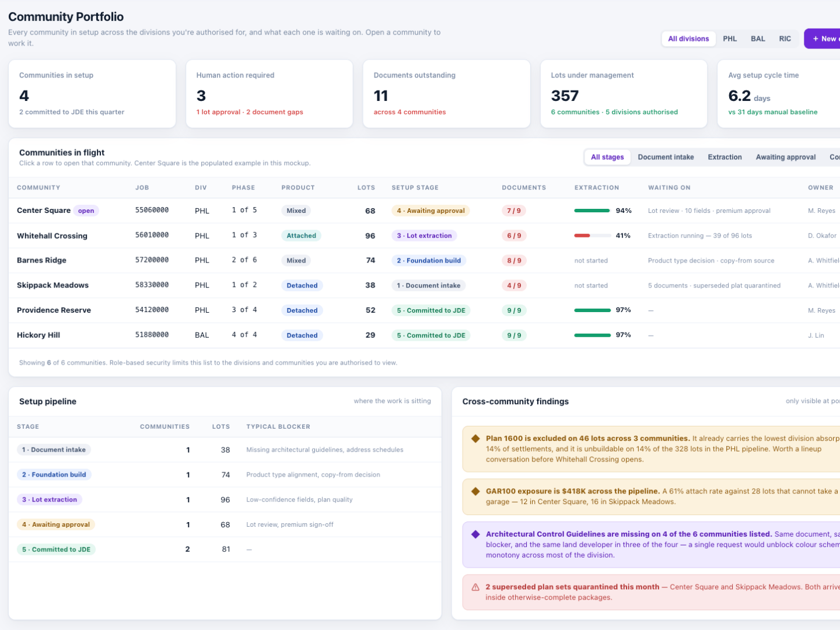
Task: Click the 8 / 9 documents badge
Action: (514, 261)
